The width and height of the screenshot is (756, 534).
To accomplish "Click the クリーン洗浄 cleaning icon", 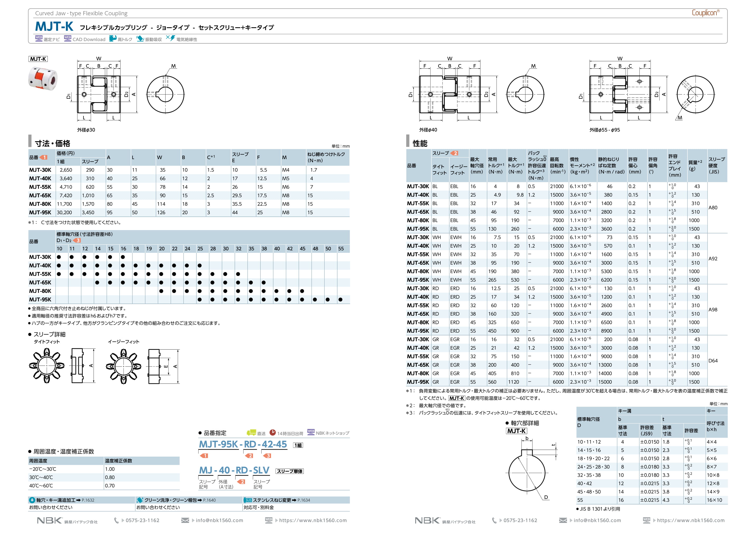I will point(139,500).
